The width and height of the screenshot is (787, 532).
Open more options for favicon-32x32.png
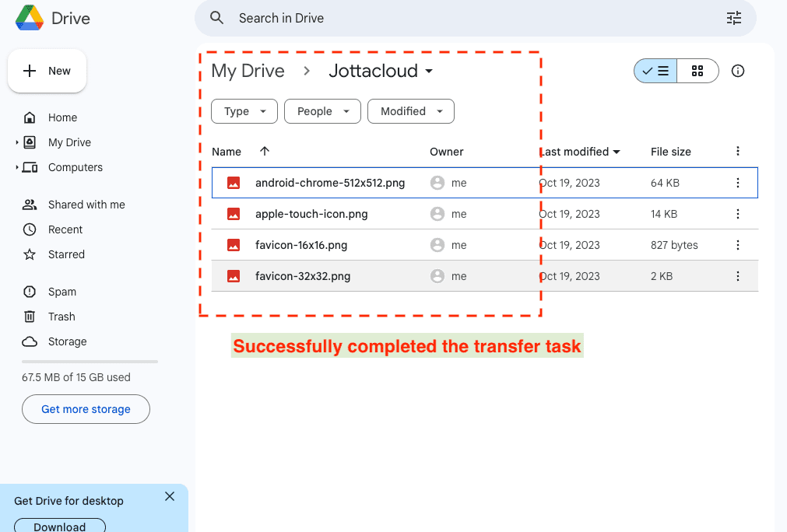(737, 276)
